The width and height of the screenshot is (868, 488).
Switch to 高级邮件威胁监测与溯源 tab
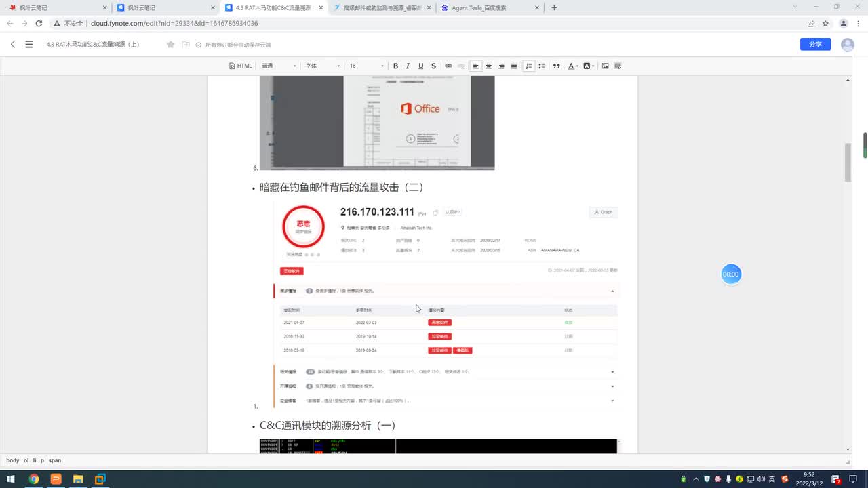[x=382, y=7]
